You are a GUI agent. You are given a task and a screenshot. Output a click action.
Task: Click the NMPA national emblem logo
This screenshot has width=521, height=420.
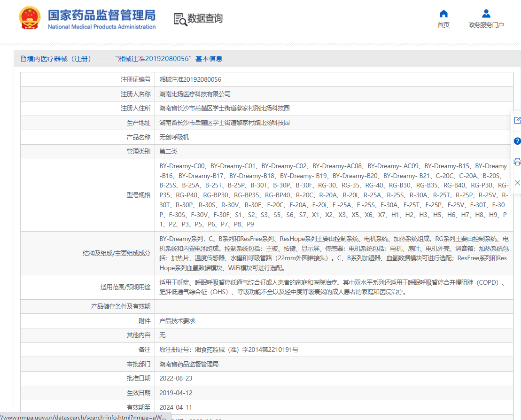[x=30, y=18]
